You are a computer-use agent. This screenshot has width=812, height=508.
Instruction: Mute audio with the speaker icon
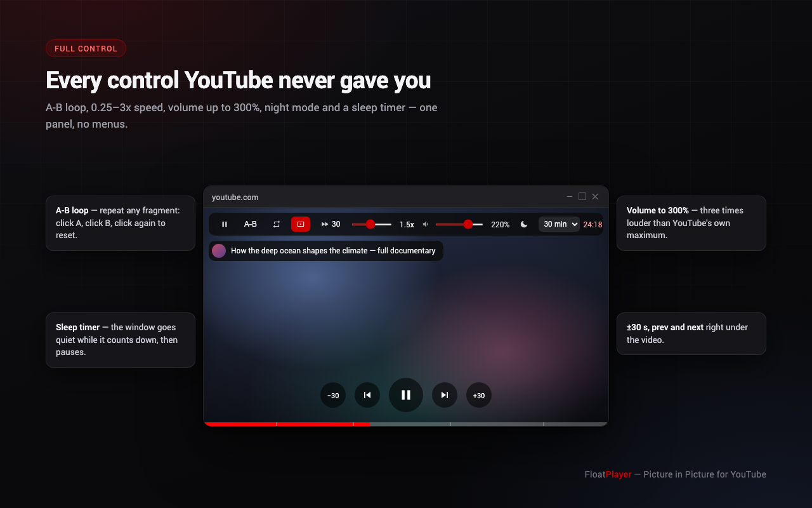click(426, 224)
